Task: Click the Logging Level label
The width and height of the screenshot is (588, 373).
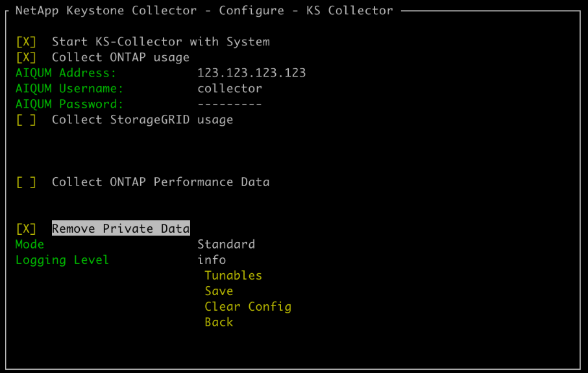Action: pyautogui.click(x=62, y=260)
